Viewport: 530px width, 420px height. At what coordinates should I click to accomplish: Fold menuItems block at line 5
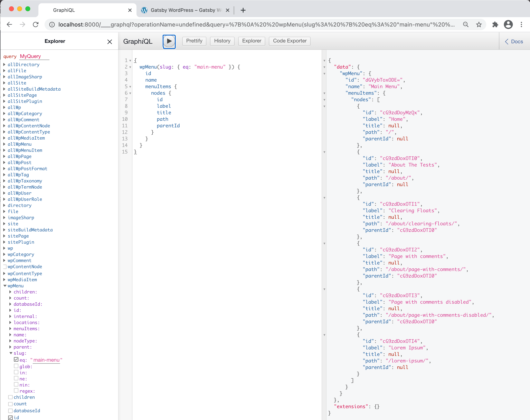130,87
